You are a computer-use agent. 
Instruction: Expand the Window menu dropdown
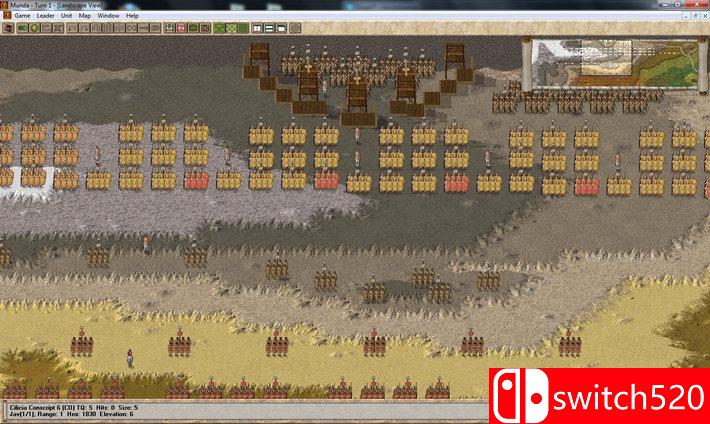(x=108, y=16)
